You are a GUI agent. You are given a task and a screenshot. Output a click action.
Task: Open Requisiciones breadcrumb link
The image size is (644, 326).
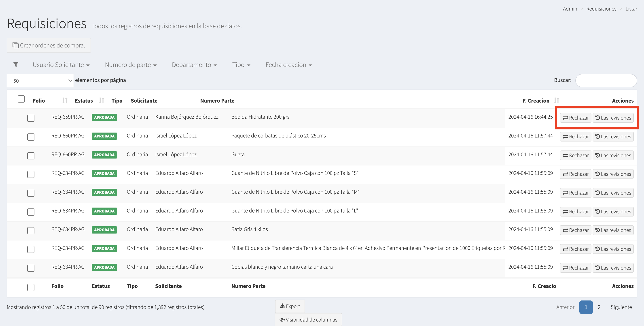[x=601, y=9]
